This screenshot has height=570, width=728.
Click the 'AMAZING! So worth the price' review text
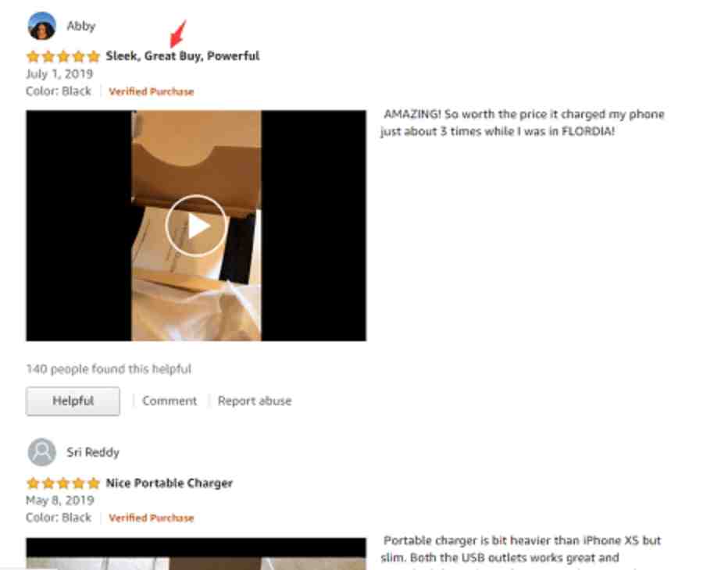(523, 123)
